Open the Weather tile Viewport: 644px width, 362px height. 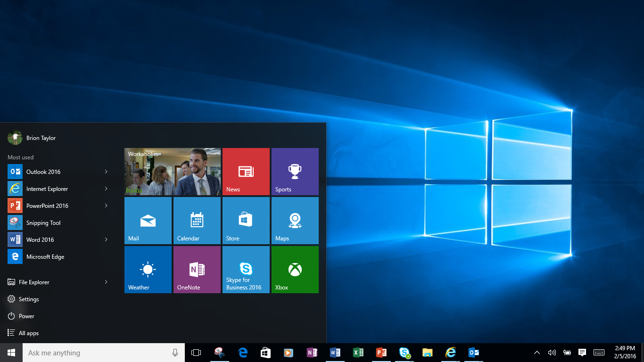(148, 269)
